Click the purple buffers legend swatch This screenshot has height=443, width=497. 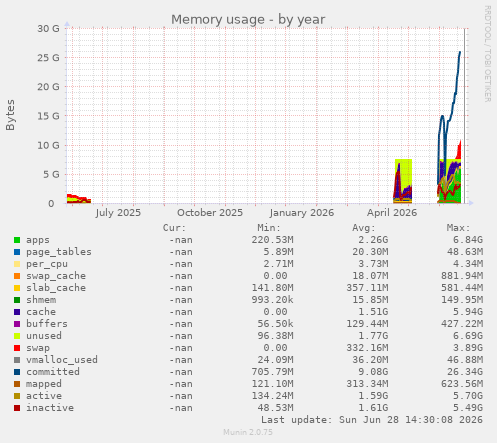pos(17,324)
